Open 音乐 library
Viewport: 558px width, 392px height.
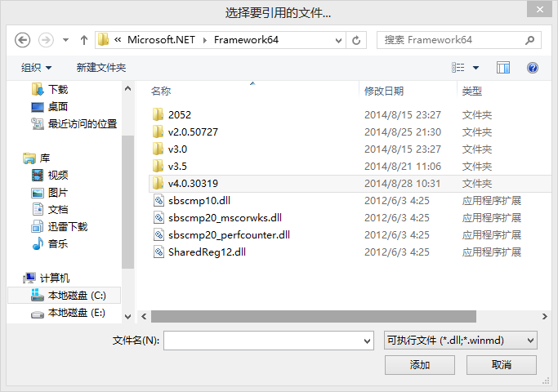(58, 243)
